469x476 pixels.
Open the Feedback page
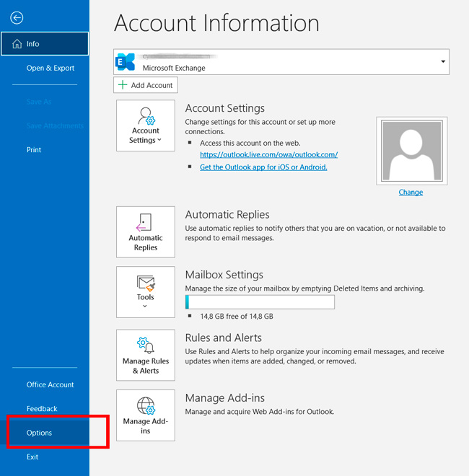pyautogui.click(x=42, y=409)
